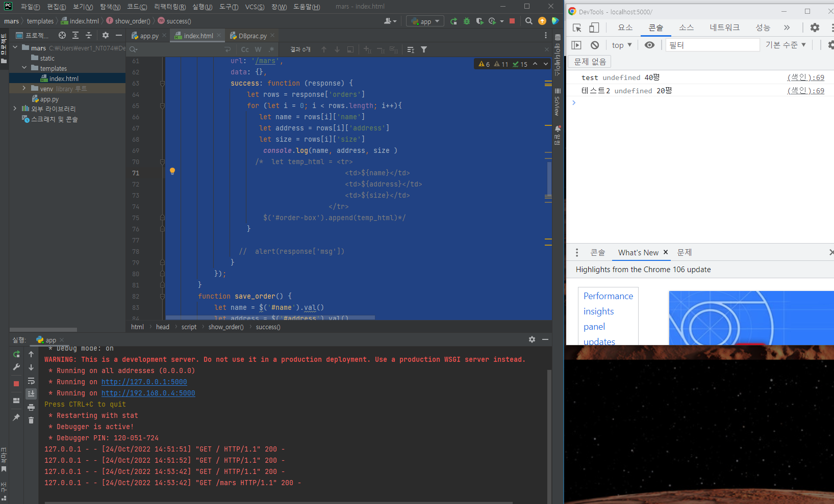Go to previous search occurrence arrow
The width and height of the screenshot is (834, 504).
click(324, 49)
